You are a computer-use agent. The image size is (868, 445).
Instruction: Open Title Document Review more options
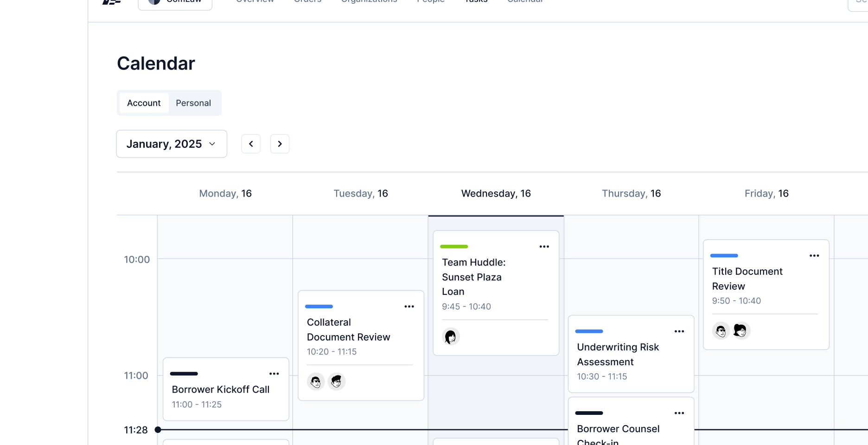tap(814, 256)
